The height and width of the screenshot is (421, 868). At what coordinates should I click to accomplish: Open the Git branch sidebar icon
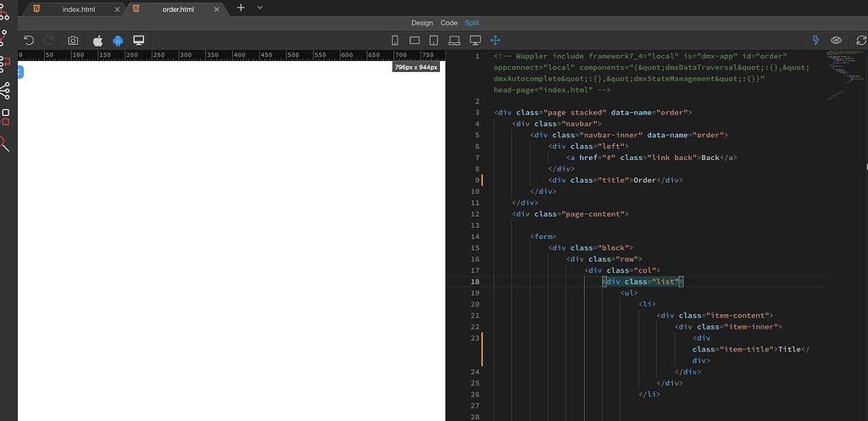click(x=5, y=36)
